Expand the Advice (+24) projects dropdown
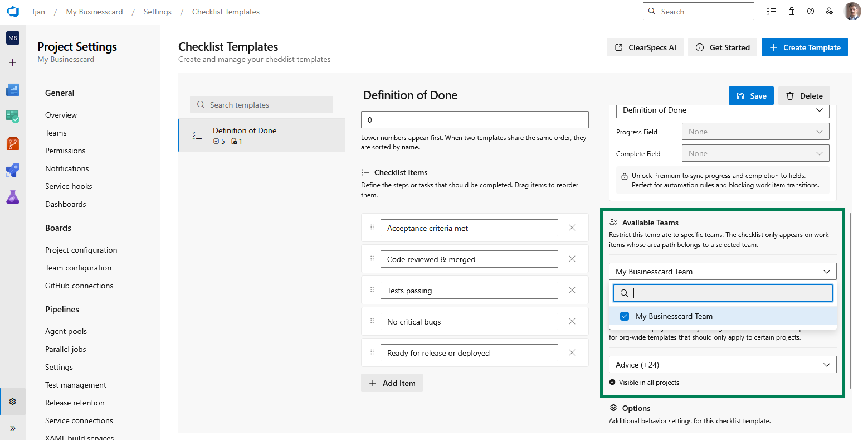The width and height of the screenshot is (868, 440). 722,364
